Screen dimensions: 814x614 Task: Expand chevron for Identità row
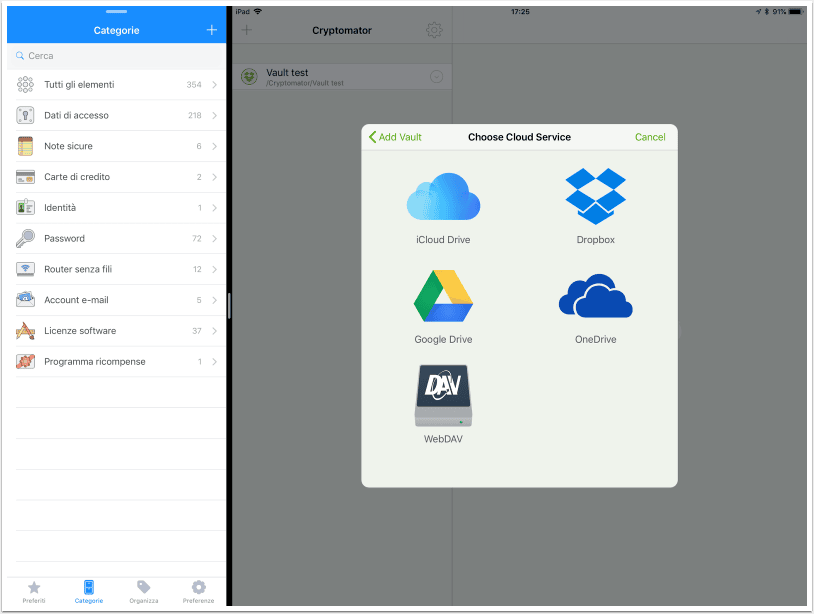[x=215, y=208]
